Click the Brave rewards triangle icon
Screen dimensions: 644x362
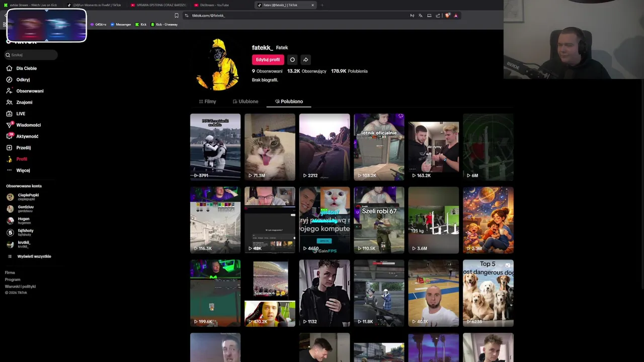(456, 16)
